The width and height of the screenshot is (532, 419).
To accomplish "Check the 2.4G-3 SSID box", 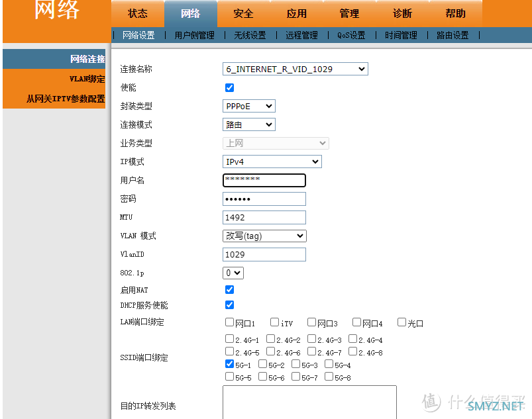I will coord(311,339).
